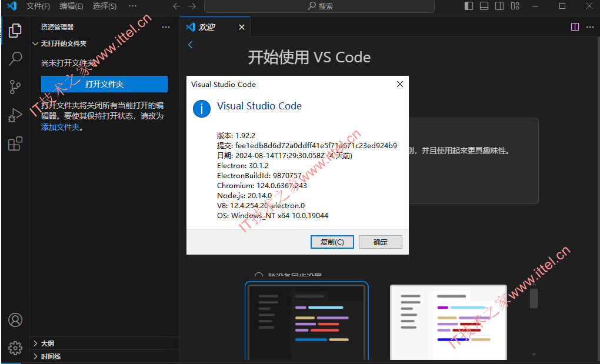Select the dark theme preview thumbnail
Viewport: 600px width, 364px height.
point(306,321)
